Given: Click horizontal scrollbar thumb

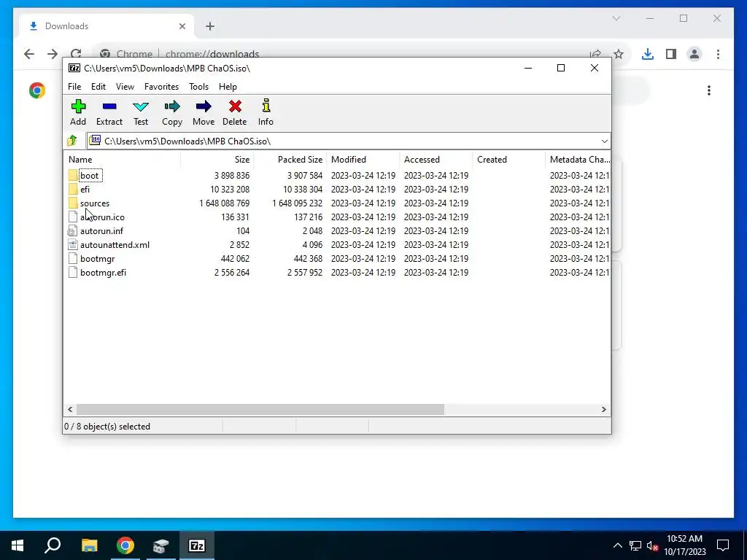Looking at the screenshot, I should 260,409.
